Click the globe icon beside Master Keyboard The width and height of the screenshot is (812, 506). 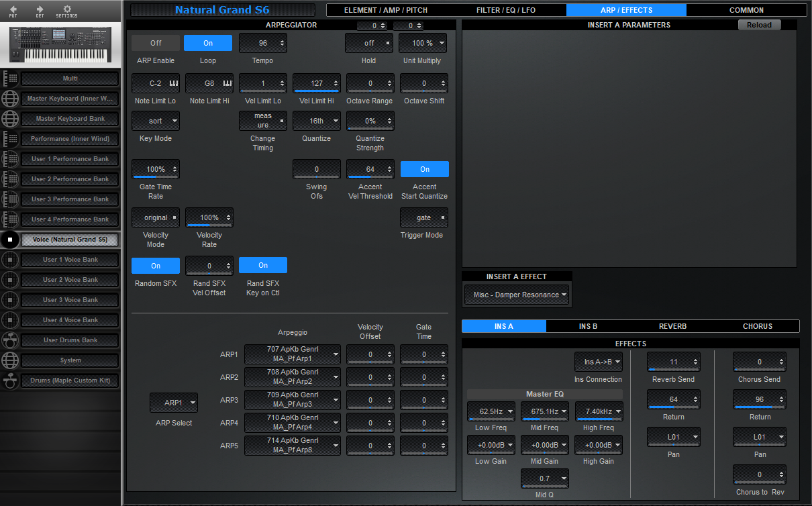[x=11, y=98]
